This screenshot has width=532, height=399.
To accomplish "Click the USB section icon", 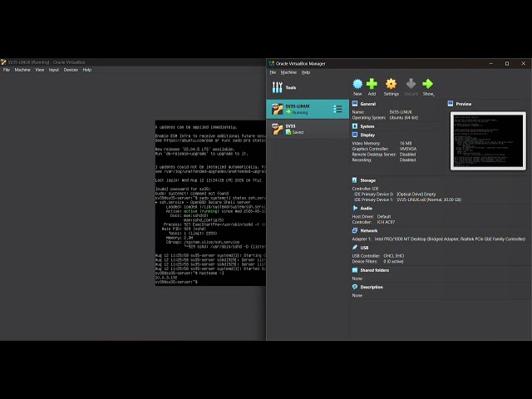I will (x=355, y=248).
